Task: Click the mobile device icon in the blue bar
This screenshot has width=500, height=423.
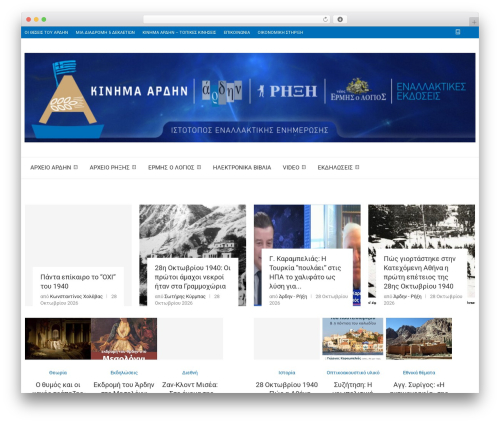Action: (458, 32)
